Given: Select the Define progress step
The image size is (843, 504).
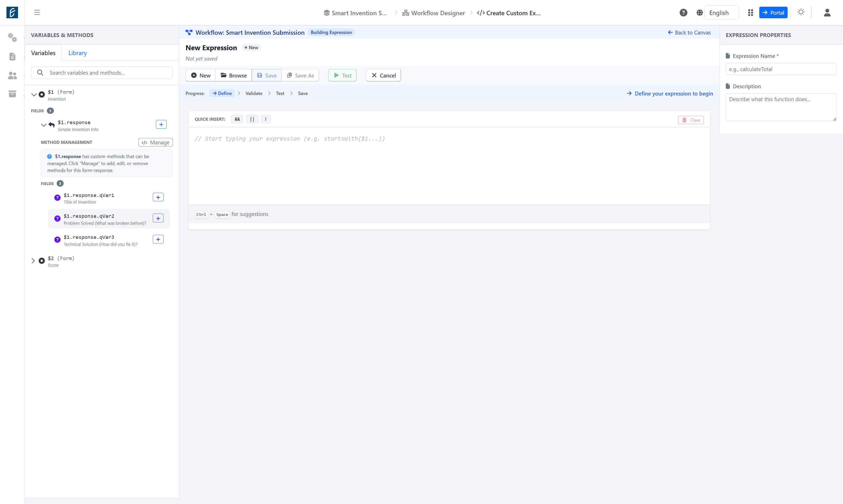Looking at the screenshot, I should pos(222,93).
